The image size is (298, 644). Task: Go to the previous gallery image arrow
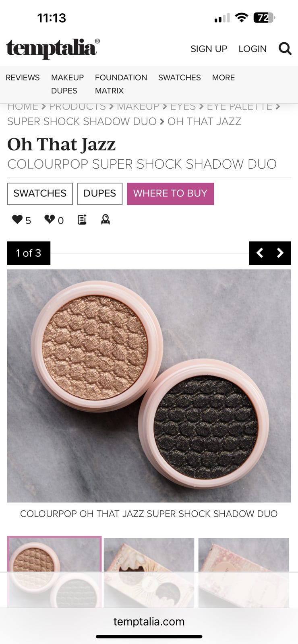coord(260,253)
